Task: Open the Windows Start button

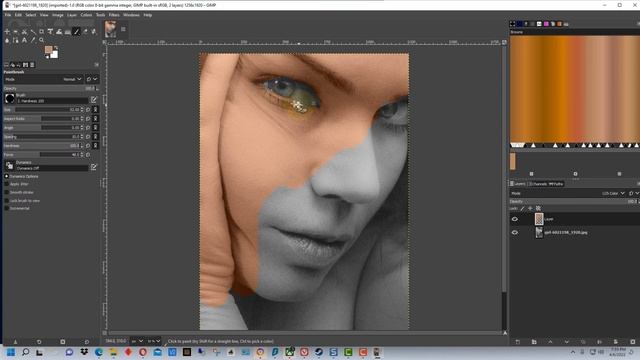Action: [x=11, y=352]
